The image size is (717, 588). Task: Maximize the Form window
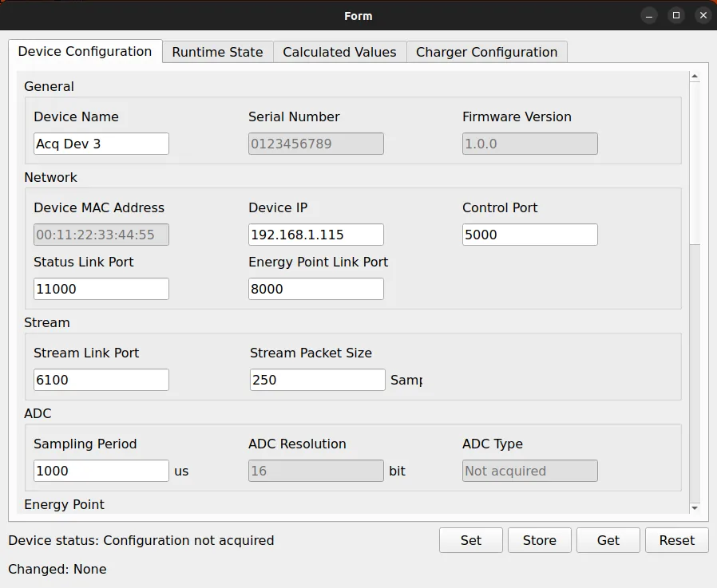(676, 15)
